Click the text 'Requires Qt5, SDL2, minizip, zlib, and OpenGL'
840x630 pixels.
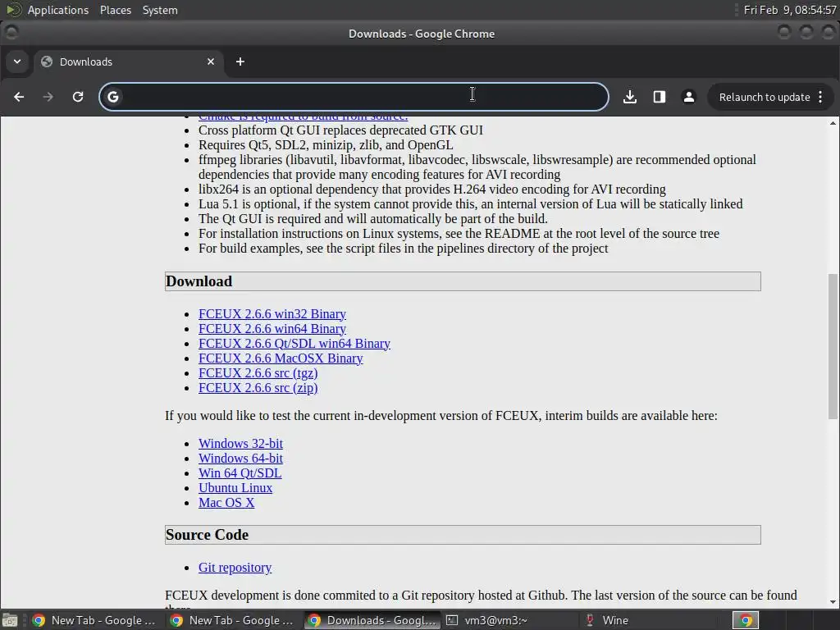(326, 145)
